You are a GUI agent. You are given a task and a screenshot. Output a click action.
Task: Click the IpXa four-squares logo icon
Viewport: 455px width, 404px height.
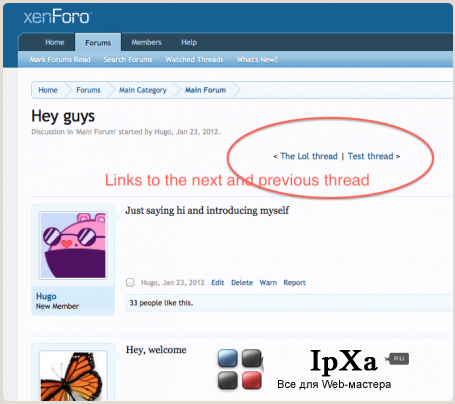tap(240, 369)
